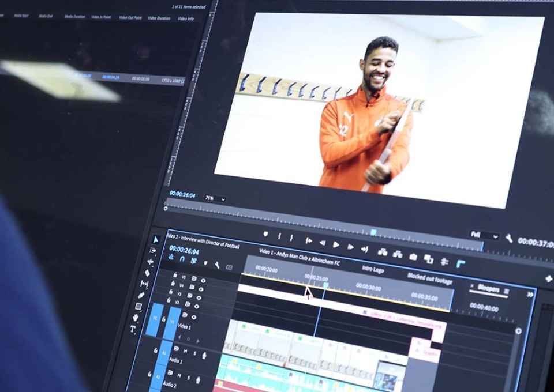Open the zoom level 75% dropdown
This screenshot has width=554, height=392.
click(215, 199)
